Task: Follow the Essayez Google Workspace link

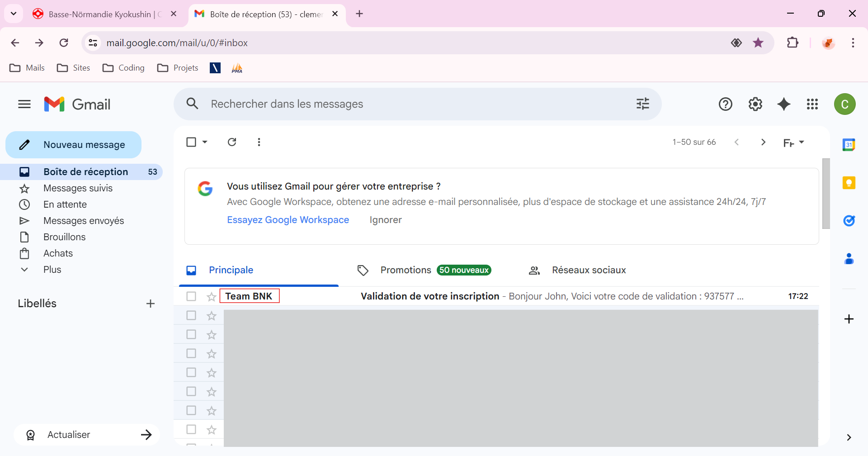Action: pyautogui.click(x=288, y=220)
